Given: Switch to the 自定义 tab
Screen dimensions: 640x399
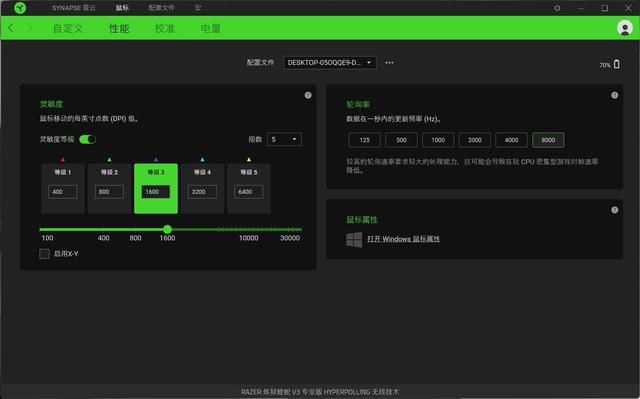Looking at the screenshot, I should 68,28.
